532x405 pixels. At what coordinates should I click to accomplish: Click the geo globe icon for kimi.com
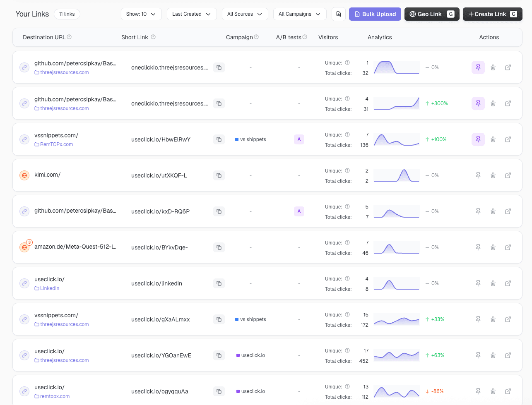click(x=24, y=175)
